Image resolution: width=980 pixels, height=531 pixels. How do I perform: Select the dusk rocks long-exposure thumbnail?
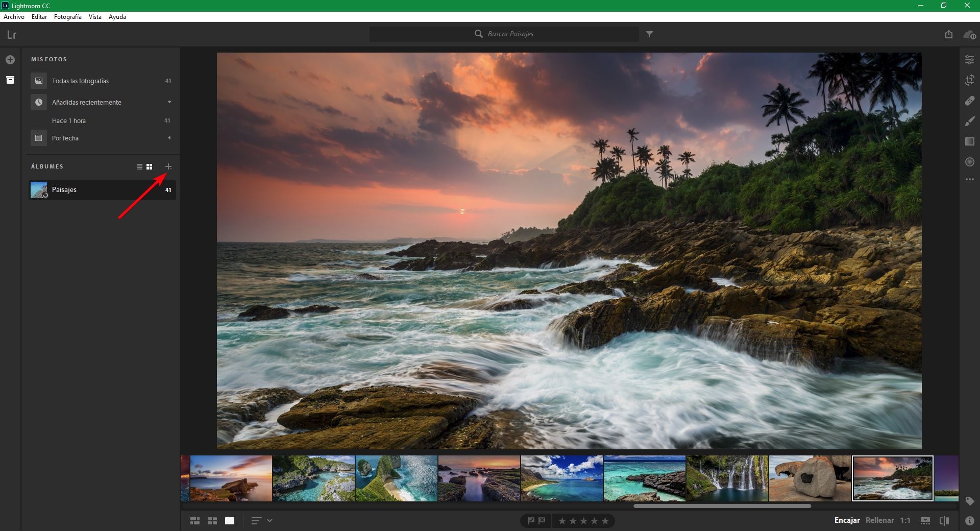click(x=479, y=478)
